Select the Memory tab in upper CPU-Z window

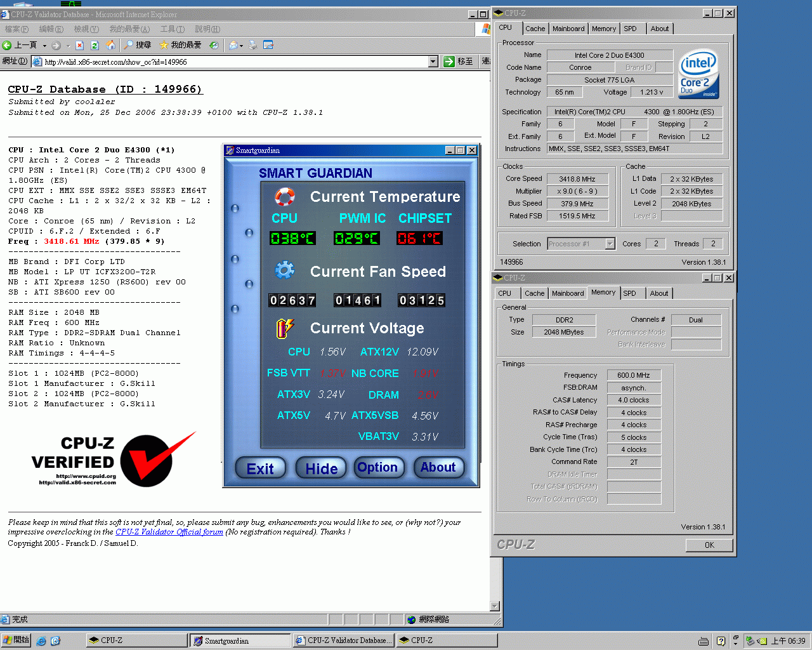coord(604,29)
